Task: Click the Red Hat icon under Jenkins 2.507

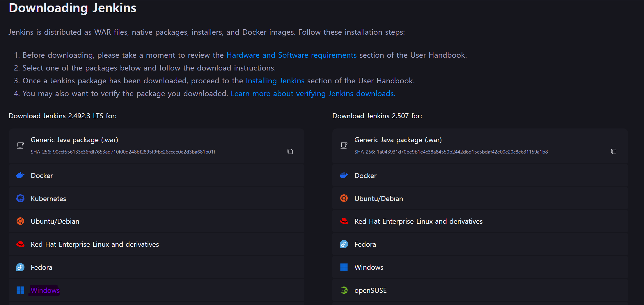Action: point(344,221)
